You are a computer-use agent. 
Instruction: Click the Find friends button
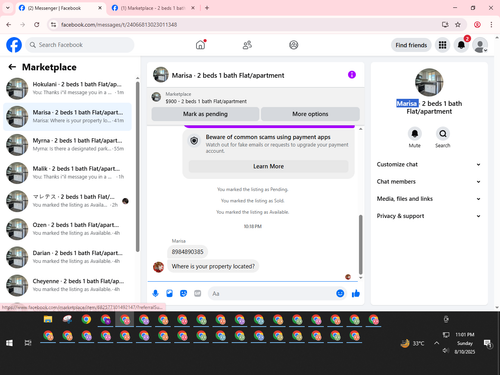[411, 45]
